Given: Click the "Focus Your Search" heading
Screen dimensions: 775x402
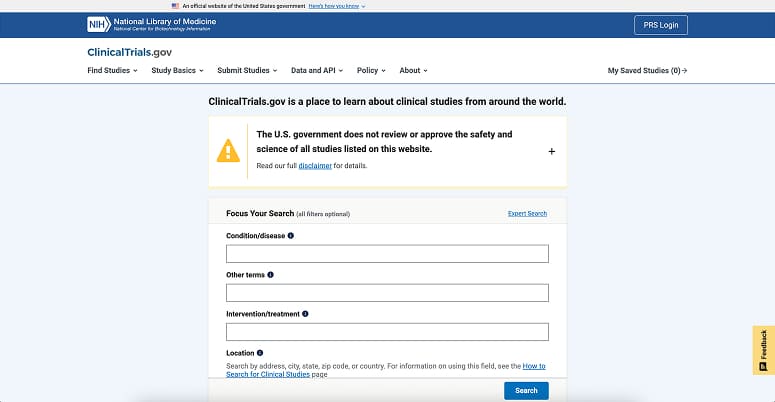Looking at the screenshot, I should coord(260,213).
